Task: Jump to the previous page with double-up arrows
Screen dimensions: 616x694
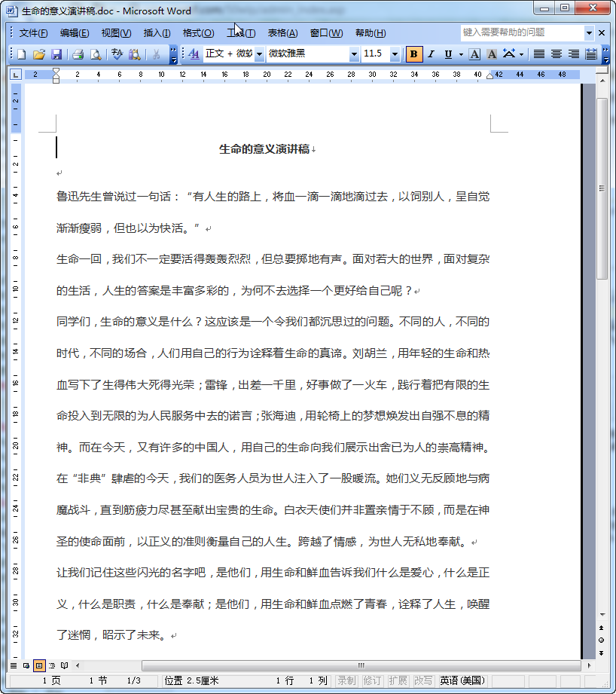Action: pyautogui.click(x=602, y=628)
